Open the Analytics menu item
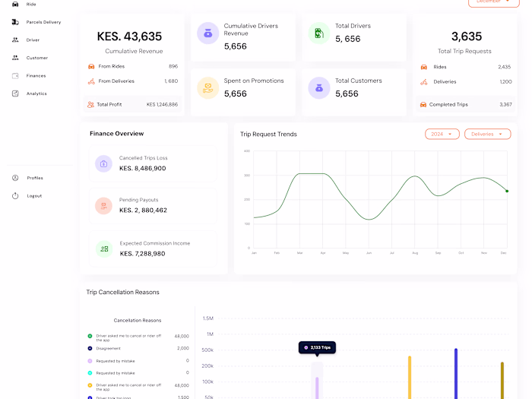 click(36, 93)
